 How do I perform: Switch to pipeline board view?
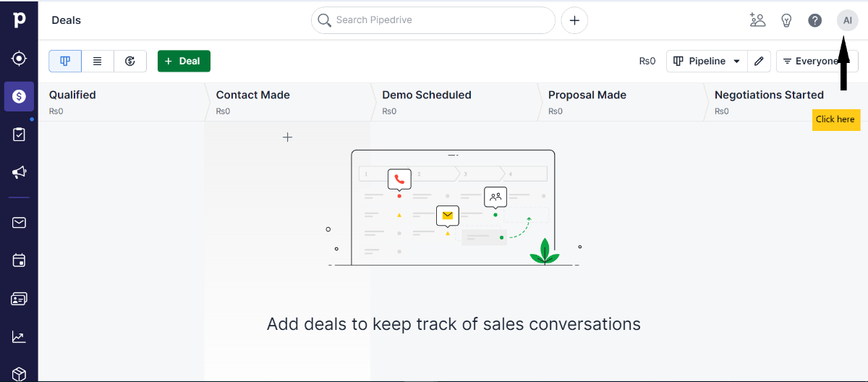(x=65, y=61)
